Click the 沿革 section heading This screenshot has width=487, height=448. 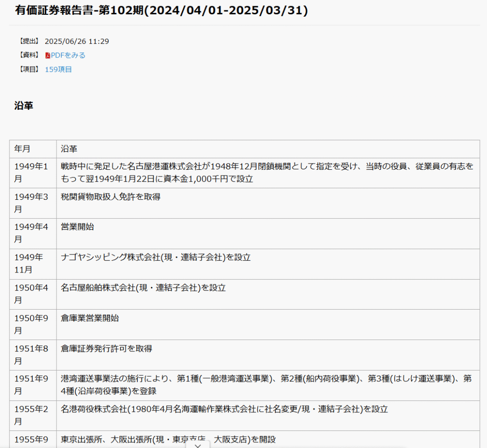click(x=24, y=106)
